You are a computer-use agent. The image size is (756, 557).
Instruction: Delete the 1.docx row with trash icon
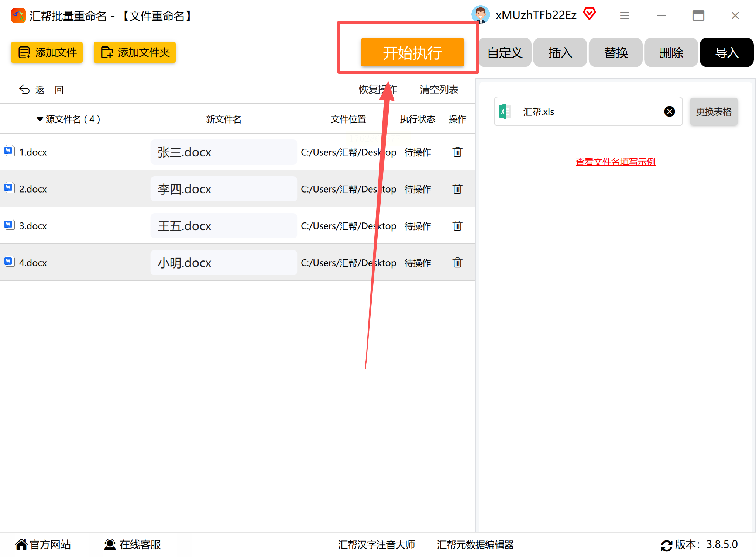[x=457, y=152]
